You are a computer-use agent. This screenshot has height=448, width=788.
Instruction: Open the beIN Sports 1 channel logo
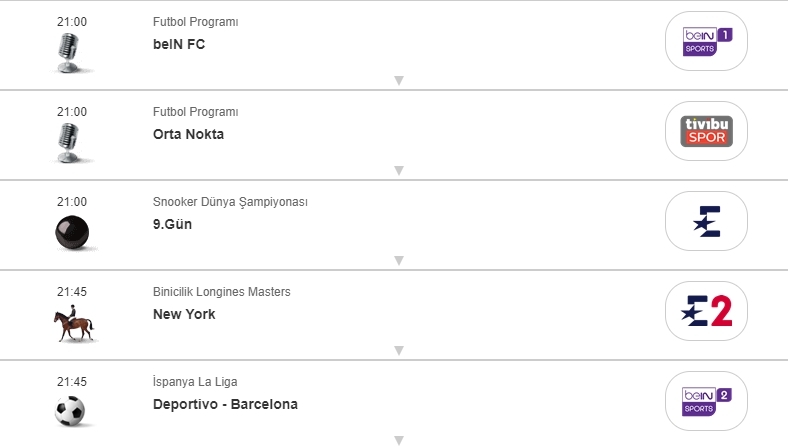[706, 41]
